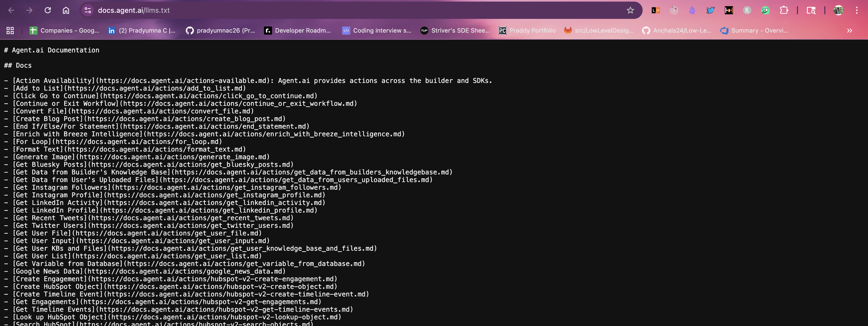
Task: Open the purple crystal Obsidian extension
Action: [692, 10]
